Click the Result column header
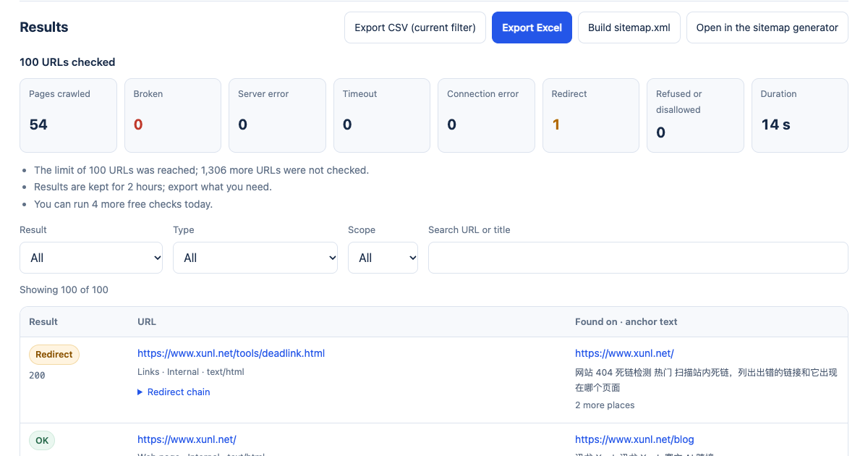 coord(43,321)
